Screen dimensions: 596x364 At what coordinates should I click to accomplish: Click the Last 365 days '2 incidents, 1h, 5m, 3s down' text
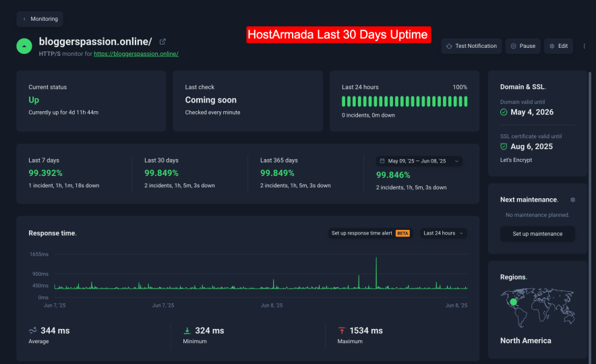point(295,185)
